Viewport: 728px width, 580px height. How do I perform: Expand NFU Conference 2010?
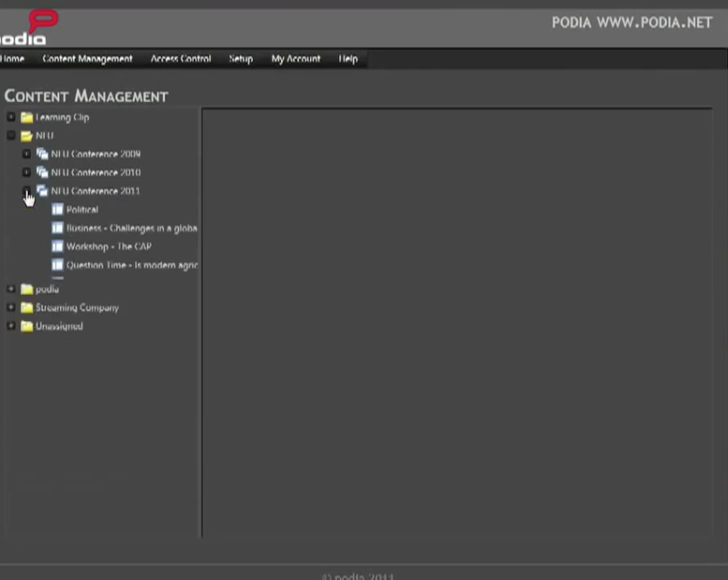click(x=26, y=173)
